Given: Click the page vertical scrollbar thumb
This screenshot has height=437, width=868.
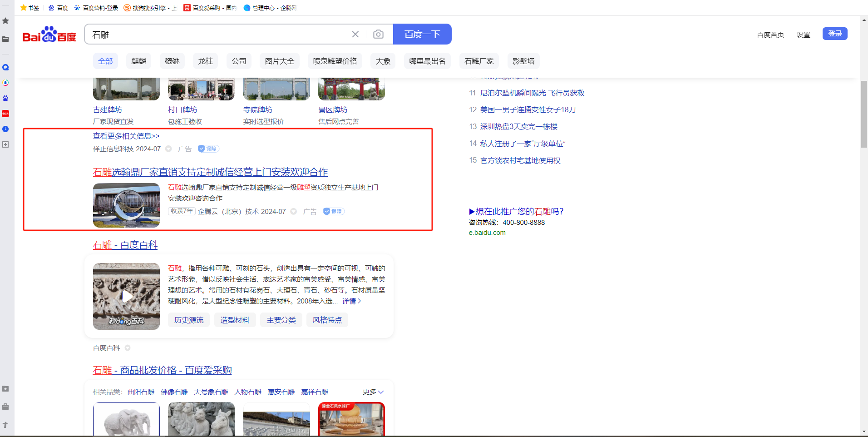Looking at the screenshot, I should [x=864, y=114].
